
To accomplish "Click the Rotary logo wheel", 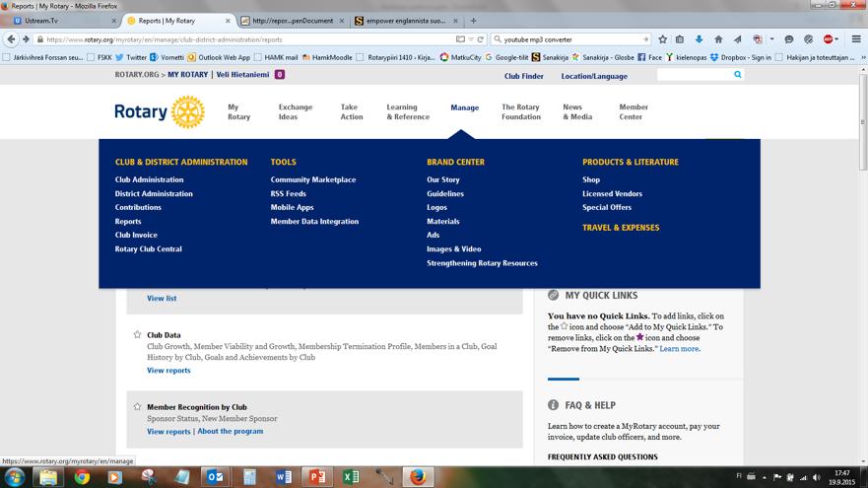I will [x=187, y=111].
